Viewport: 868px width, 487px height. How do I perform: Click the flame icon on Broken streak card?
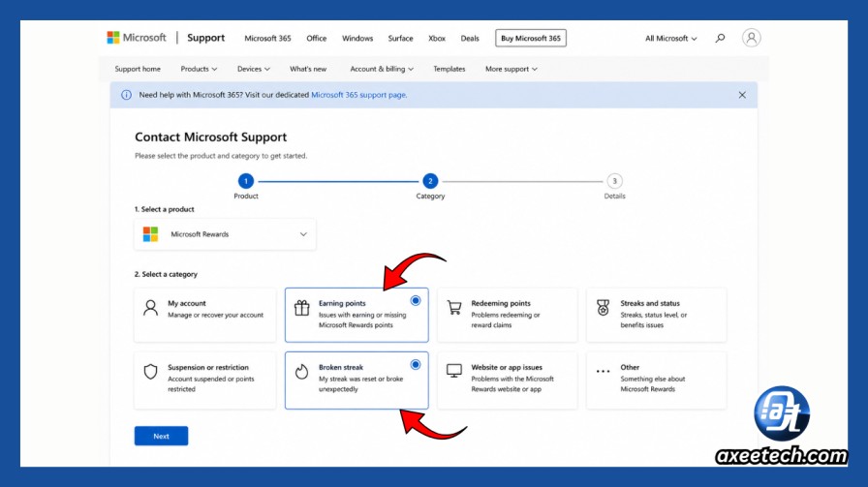pos(301,372)
